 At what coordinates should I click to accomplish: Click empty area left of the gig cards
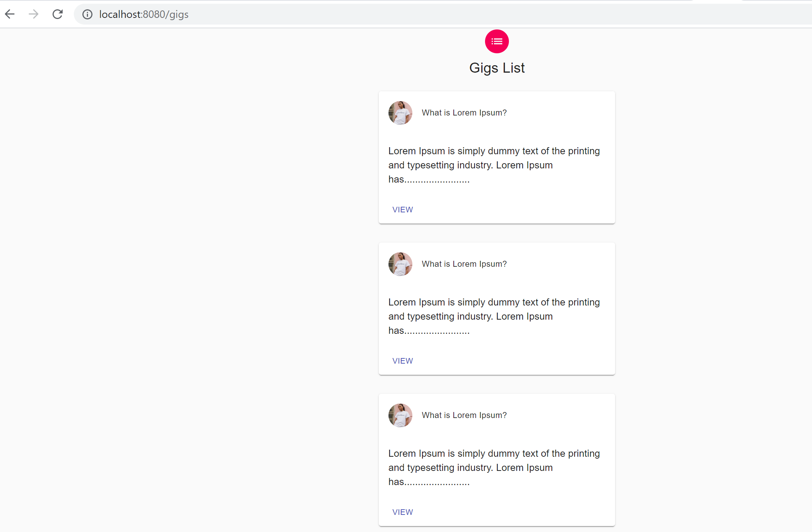tap(186, 279)
